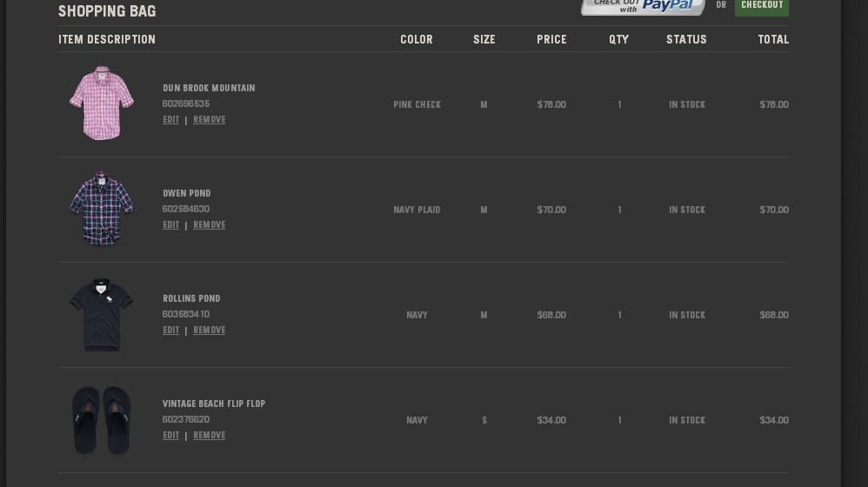868x487 pixels.
Task: Click the Dun Brook Mountain quantity value
Action: pos(619,104)
